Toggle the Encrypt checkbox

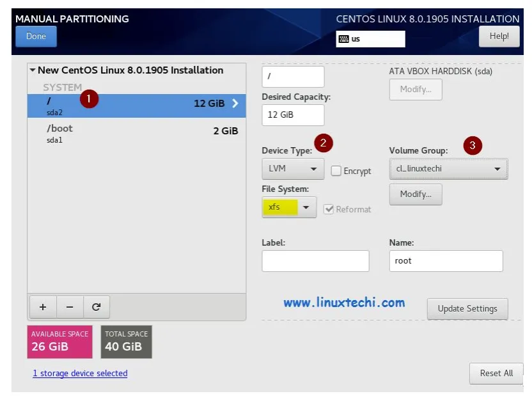[x=336, y=171]
